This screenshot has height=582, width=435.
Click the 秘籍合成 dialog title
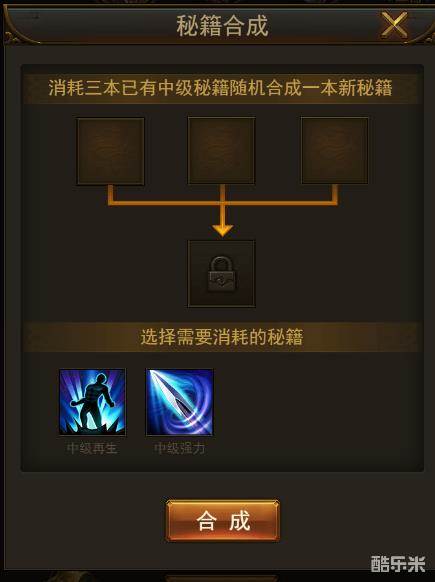point(222,26)
